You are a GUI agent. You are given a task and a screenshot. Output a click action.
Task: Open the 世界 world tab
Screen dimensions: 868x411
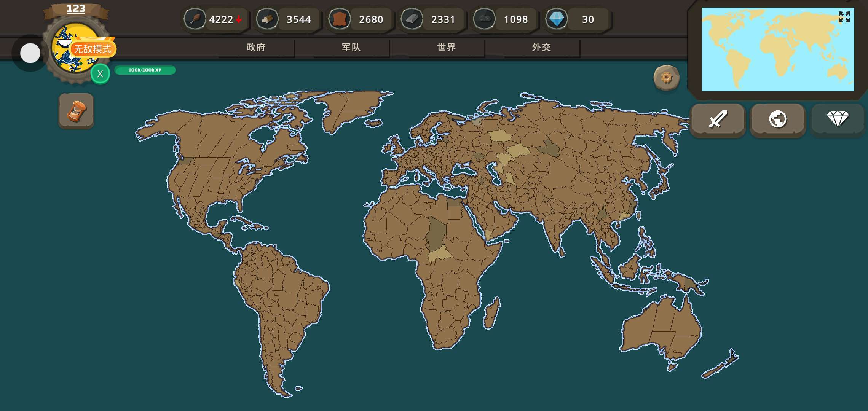(446, 47)
